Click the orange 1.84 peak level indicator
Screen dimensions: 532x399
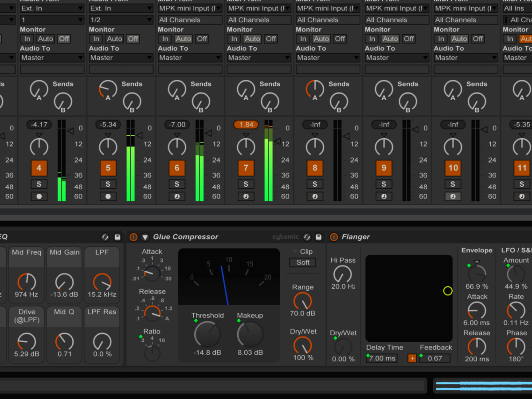coord(246,125)
